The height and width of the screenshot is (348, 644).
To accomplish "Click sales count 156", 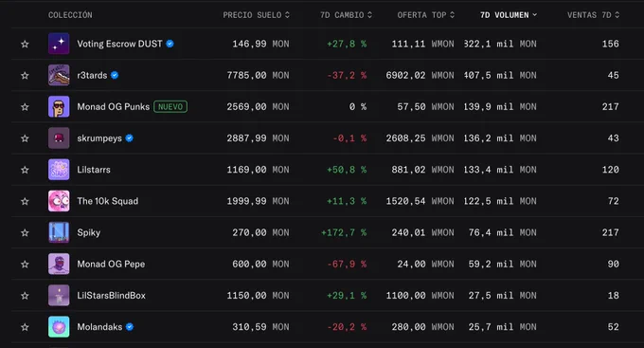I will tap(610, 44).
